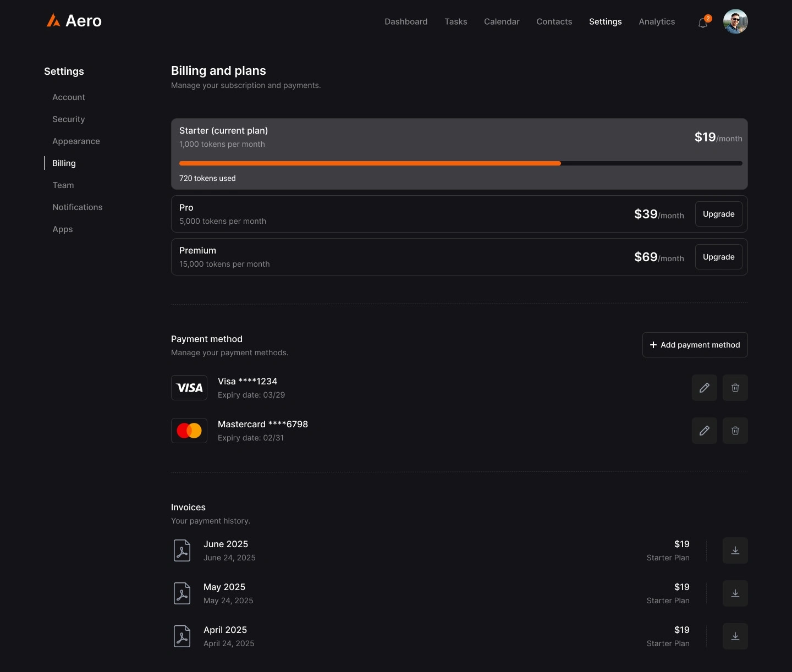Switch to the Calendar page
Image resolution: width=792 pixels, height=672 pixels.
click(502, 21)
